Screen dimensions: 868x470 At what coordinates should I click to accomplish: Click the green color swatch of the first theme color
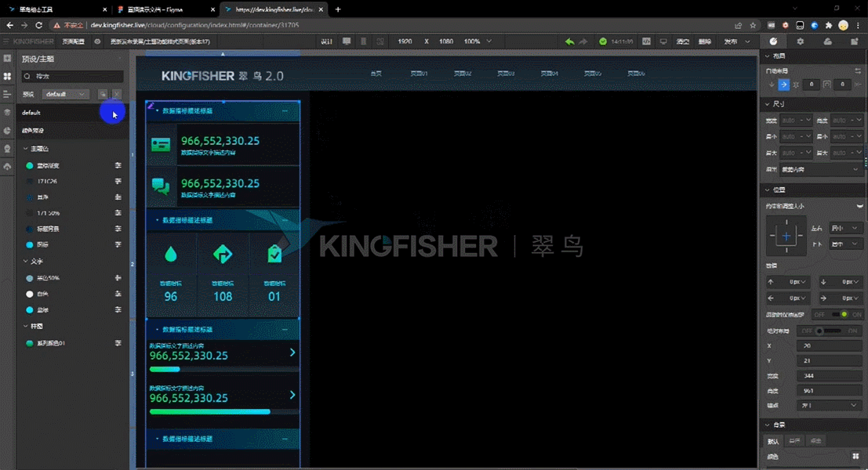[x=30, y=166]
